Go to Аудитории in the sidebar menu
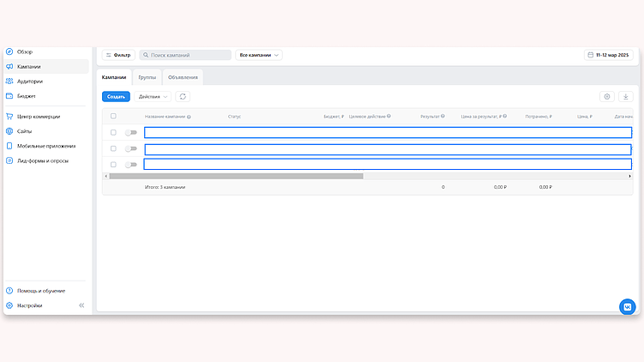 click(30, 81)
